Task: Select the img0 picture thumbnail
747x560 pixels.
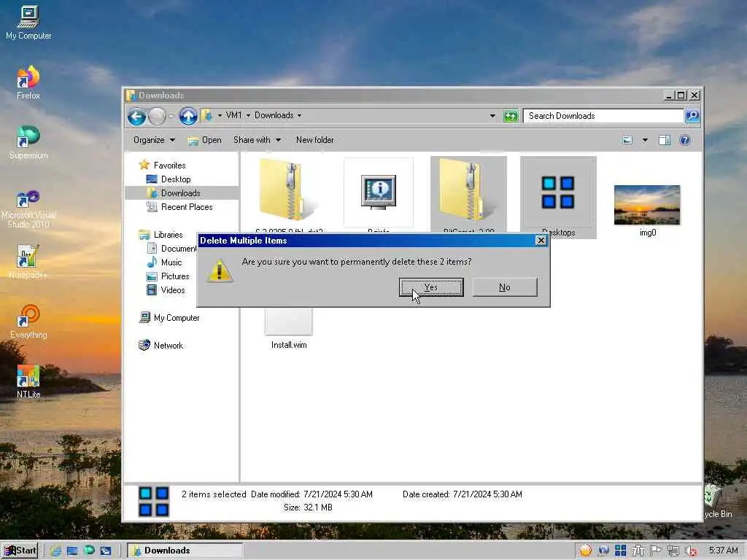Action: point(647,205)
